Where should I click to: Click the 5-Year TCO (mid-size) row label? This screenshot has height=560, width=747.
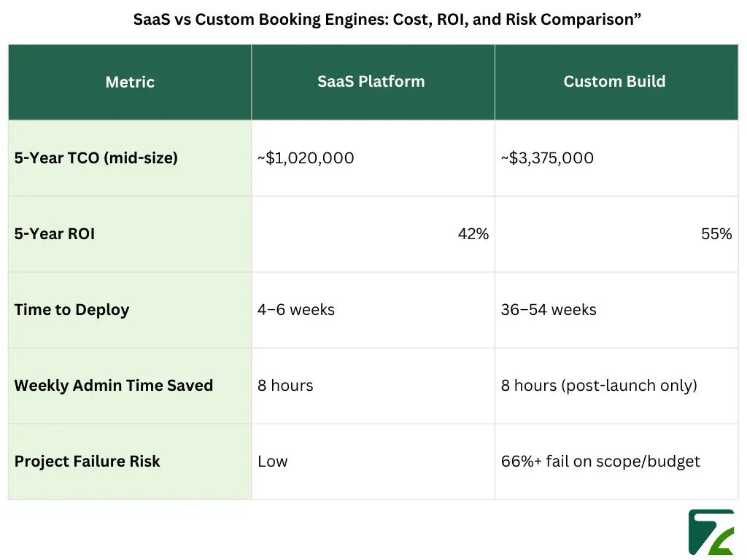coord(96,157)
